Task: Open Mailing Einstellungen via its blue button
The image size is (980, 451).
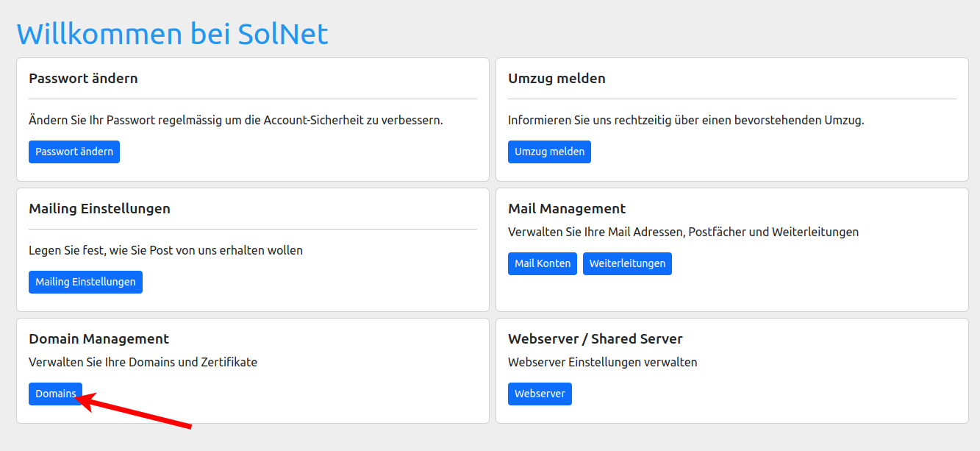Action: tap(85, 282)
